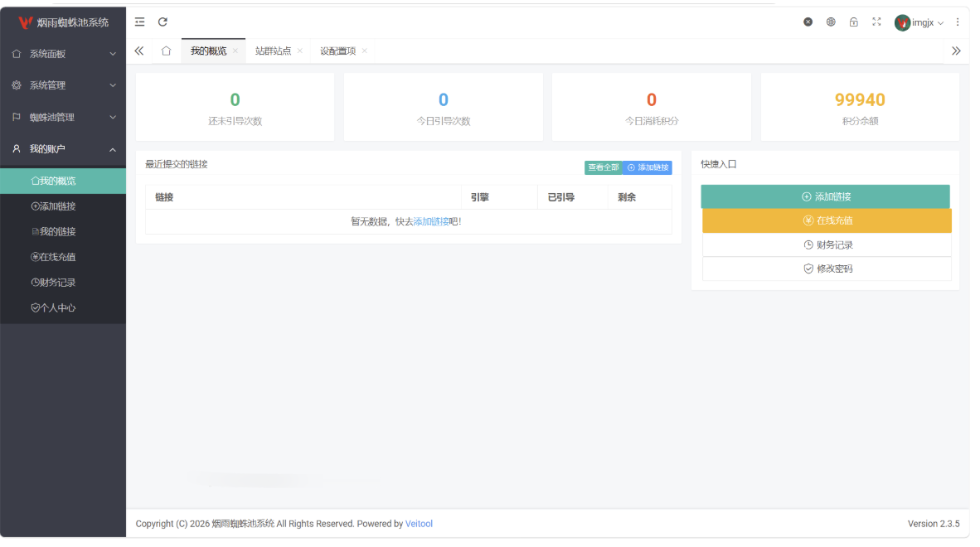Switch to the 我的概览 tab
The image size is (980, 547).
(208, 51)
